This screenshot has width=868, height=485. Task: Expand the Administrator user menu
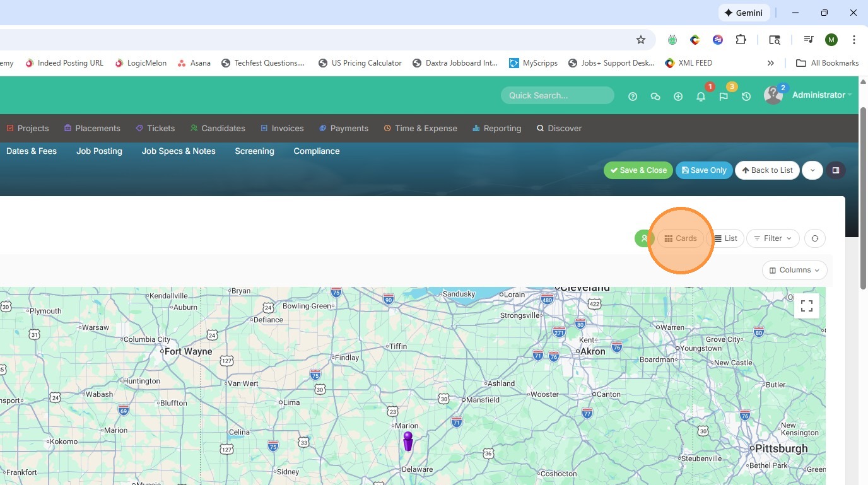click(x=822, y=95)
